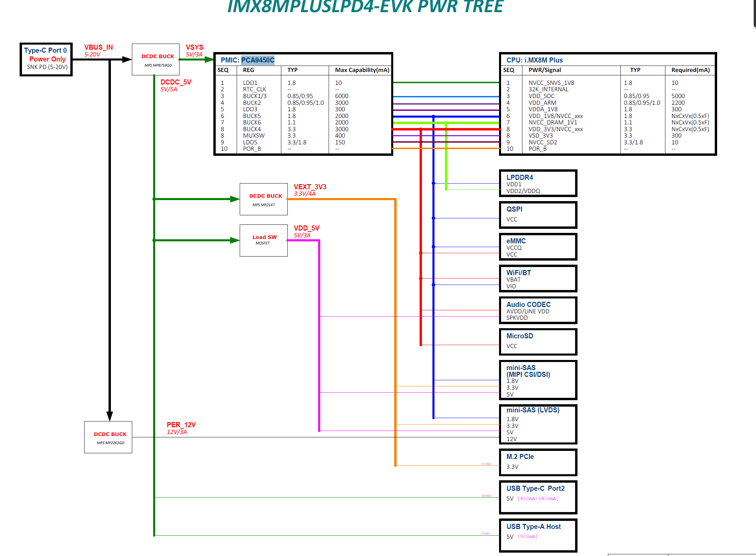
Task: Select the eMMC block
Action: tap(538, 247)
